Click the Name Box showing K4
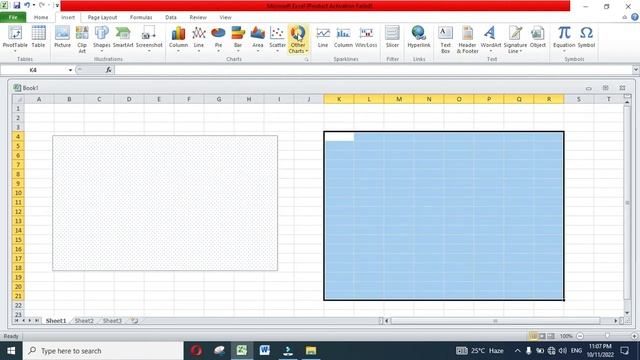The width and height of the screenshot is (640, 360). point(33,70)
